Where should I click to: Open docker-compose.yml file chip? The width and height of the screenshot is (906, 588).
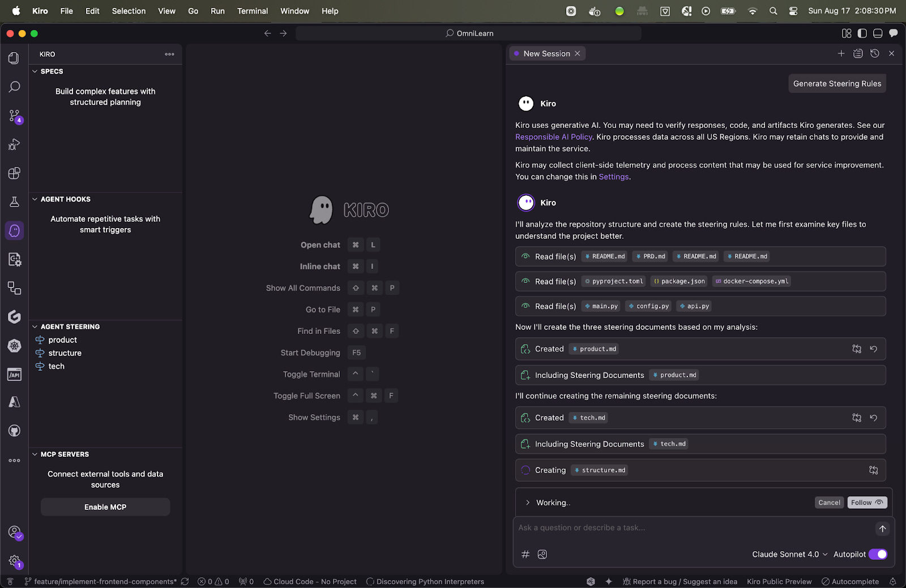pyautogui.click(x=751, y=281)
